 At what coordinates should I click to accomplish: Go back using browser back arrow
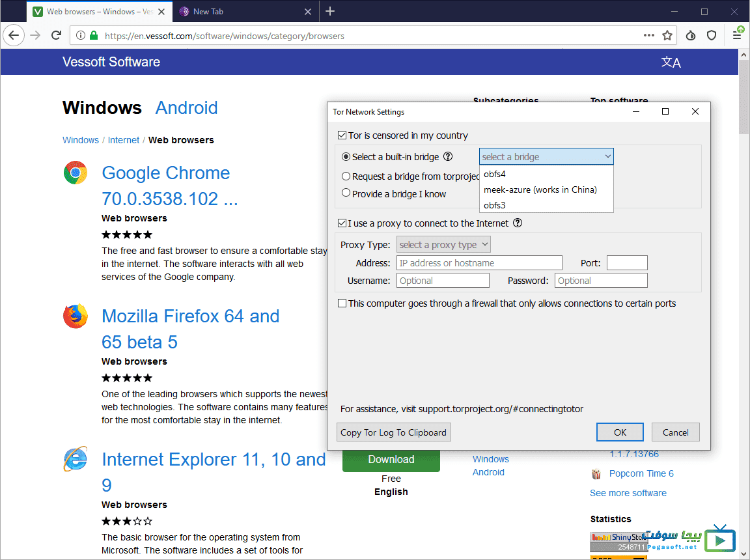14,35
